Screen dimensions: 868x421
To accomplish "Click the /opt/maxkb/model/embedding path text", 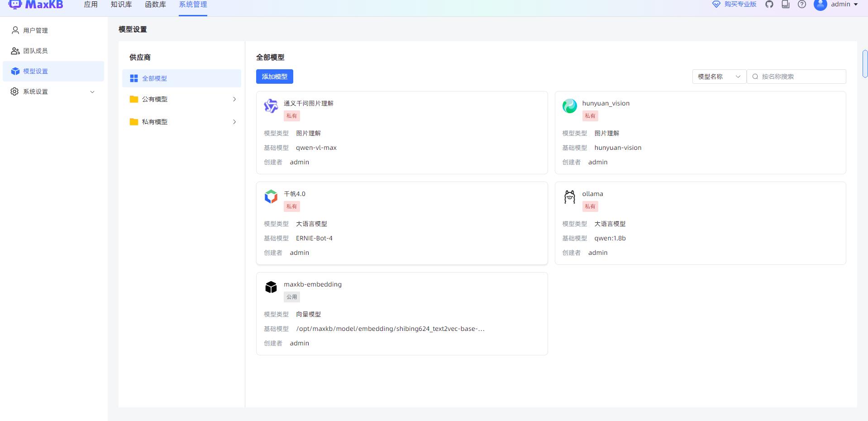I will tap(390, 329).
